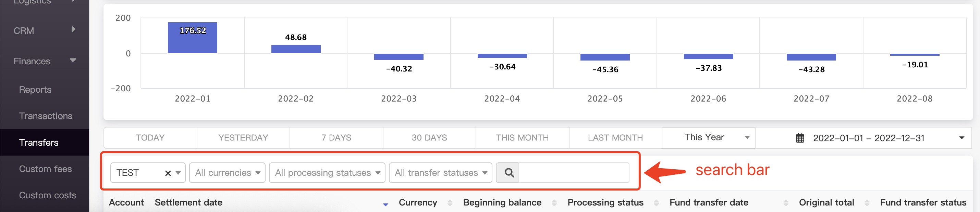Image resolution: width=980 pixels, height=212 pixels.
Task: Sort by Processing status column arrows
Action: click(656, 203)
